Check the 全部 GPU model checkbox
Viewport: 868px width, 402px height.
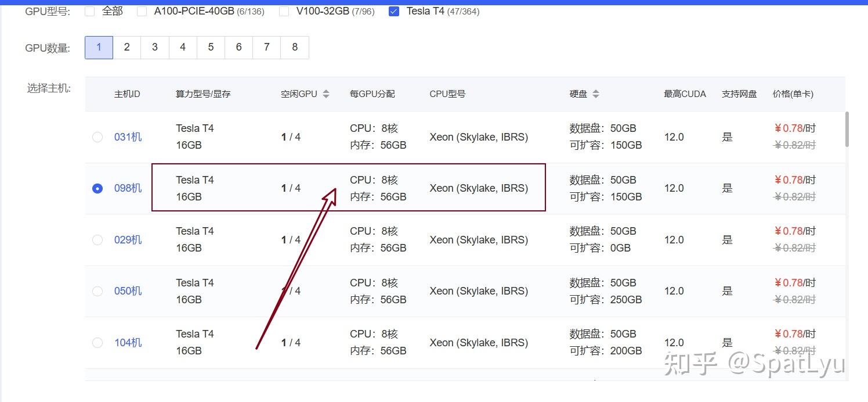(89, 11)
